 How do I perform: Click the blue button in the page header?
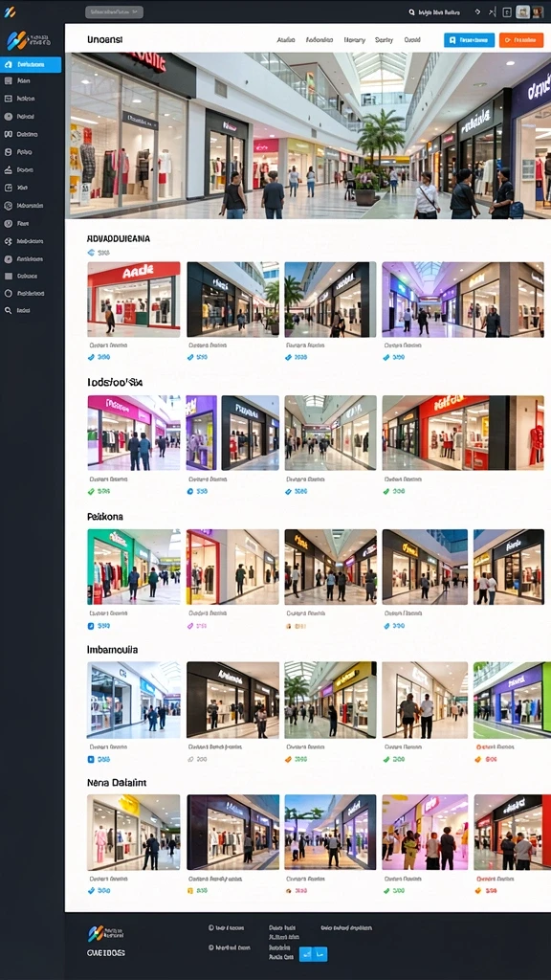point(469,40)
